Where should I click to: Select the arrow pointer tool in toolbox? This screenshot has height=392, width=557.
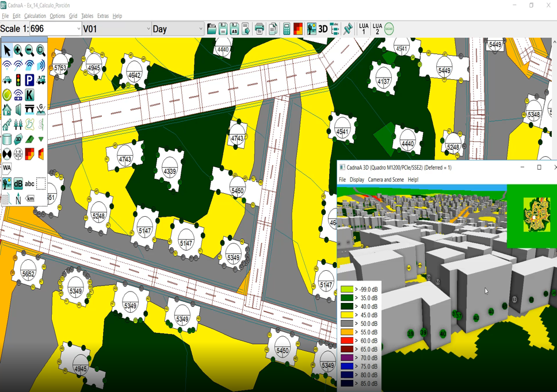(x=7, y=51)
